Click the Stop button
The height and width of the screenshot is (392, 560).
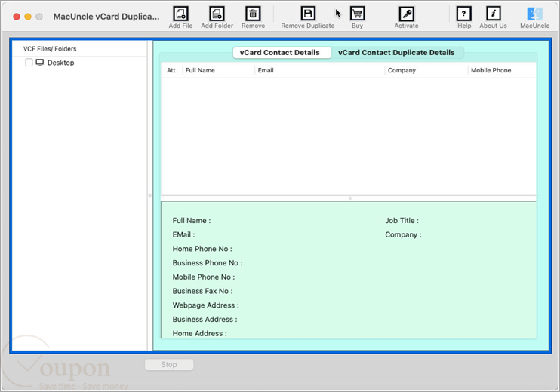pyautogui.click(x=169, y=365)
